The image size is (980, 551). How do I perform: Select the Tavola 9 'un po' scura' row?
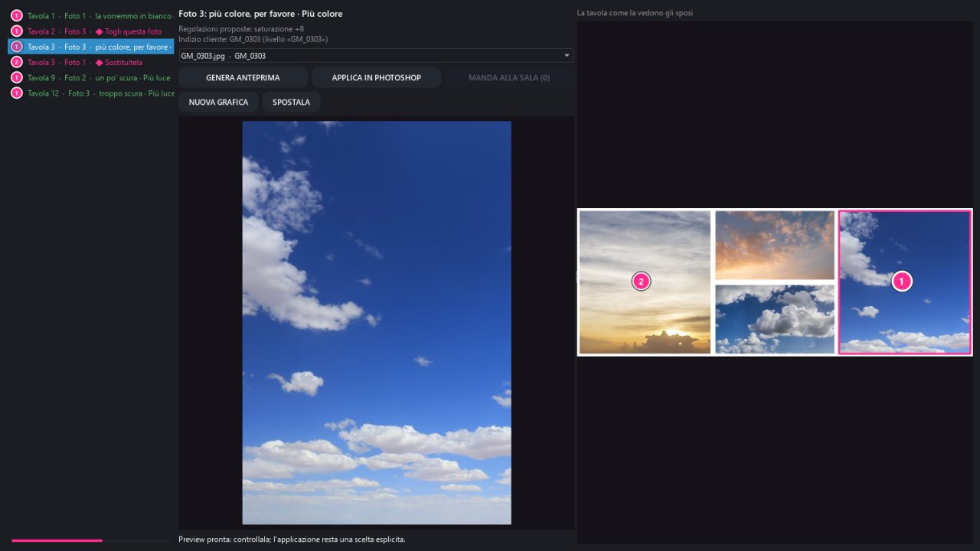coord(91,77)
